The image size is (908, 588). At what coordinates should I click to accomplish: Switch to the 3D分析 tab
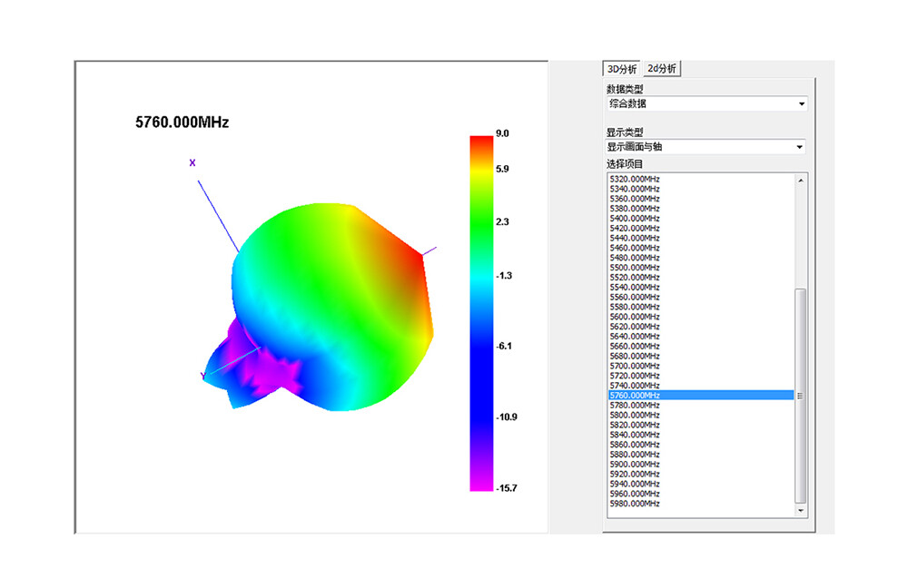622,69
